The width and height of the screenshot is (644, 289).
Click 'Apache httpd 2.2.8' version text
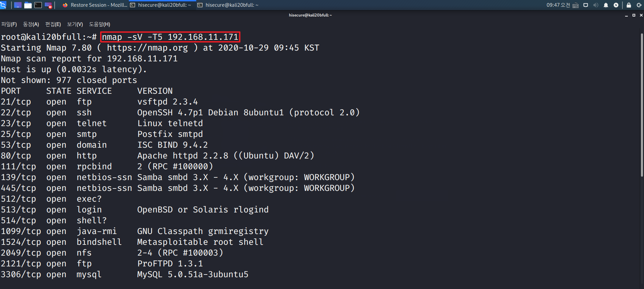click(183, 156)
